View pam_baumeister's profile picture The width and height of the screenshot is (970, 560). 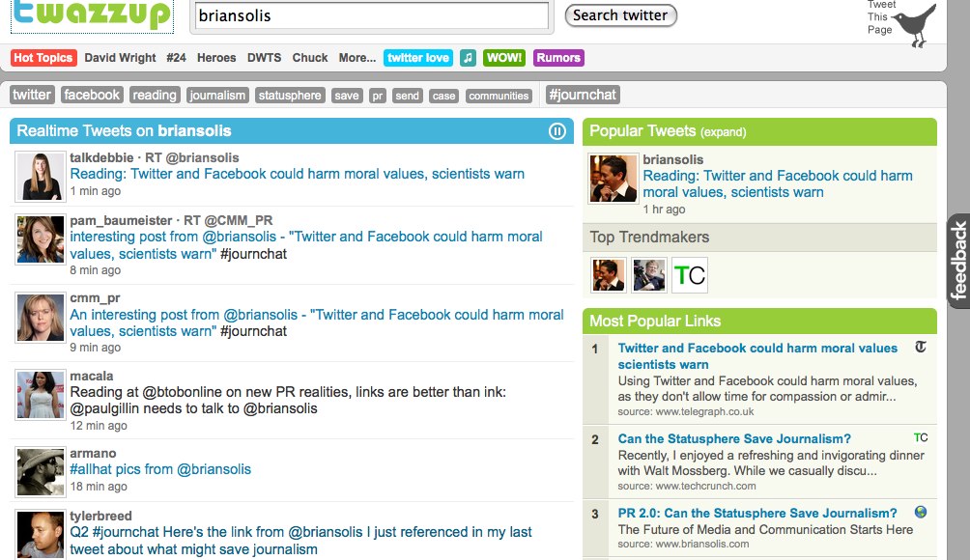point(41,239)
